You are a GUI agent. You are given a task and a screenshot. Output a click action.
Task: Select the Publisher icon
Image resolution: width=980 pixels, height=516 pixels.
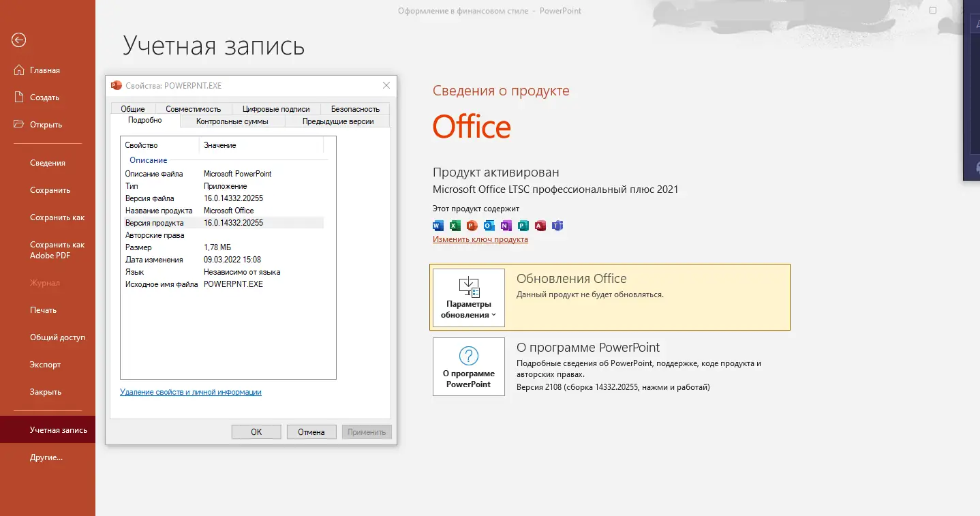tap(523, 225)
